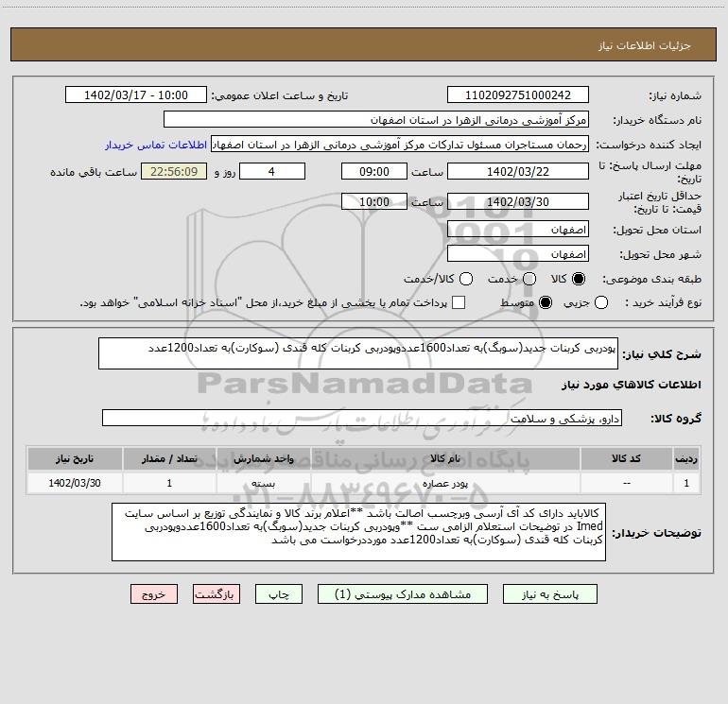Image resolution: width=728 pixels, height=704 pixels.
Task: Click the نام کالا column header
Action: [x=445, y=458]
